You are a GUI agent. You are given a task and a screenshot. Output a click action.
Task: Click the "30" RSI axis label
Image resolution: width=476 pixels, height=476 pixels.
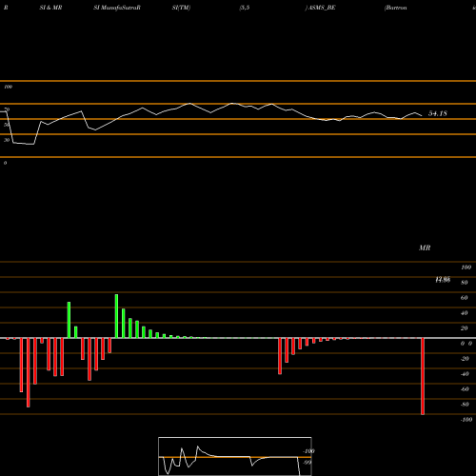click(7, 140)
